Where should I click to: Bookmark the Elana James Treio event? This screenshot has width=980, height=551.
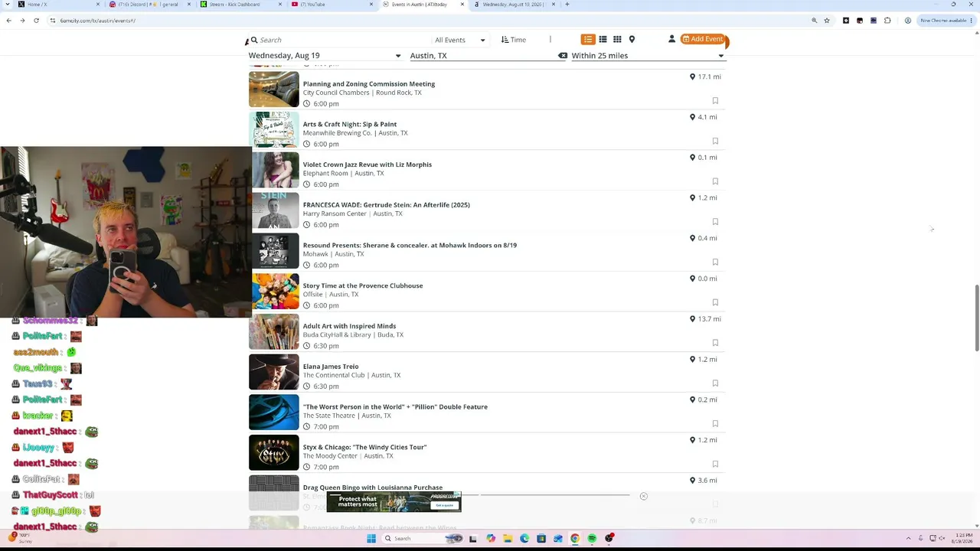[715, 383]
